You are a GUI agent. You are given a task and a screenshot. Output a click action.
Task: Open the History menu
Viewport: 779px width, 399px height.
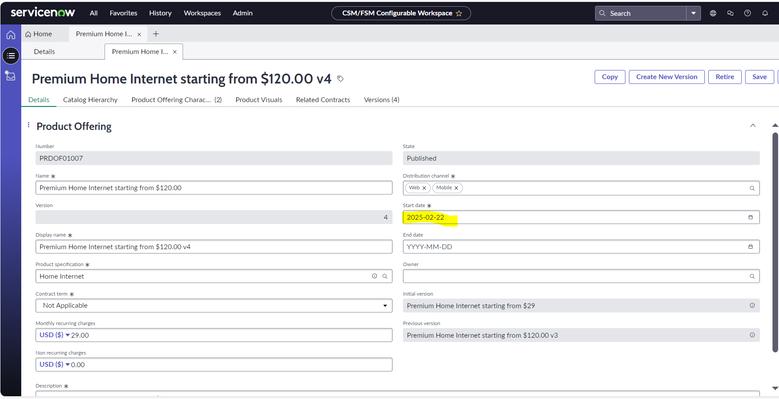160,13
